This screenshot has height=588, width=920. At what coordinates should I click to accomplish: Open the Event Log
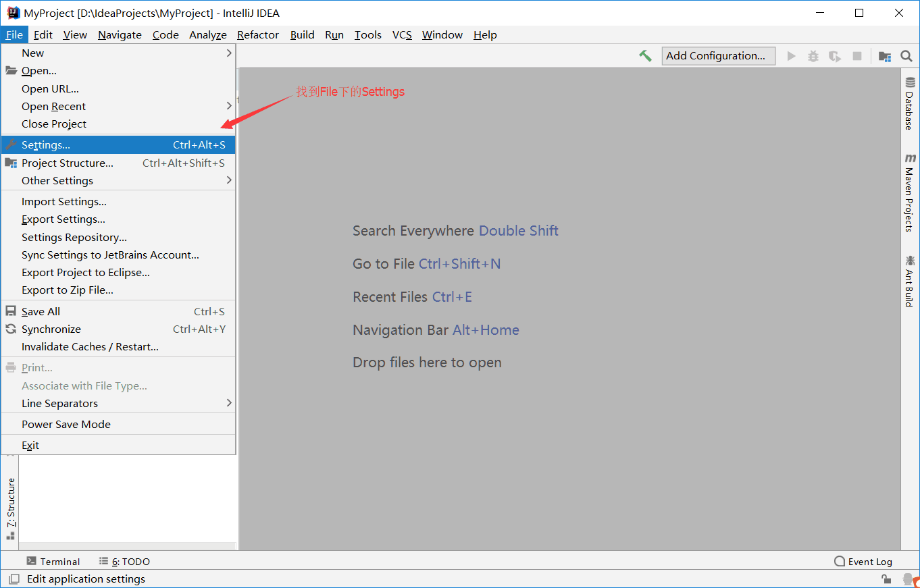point(863,562)
